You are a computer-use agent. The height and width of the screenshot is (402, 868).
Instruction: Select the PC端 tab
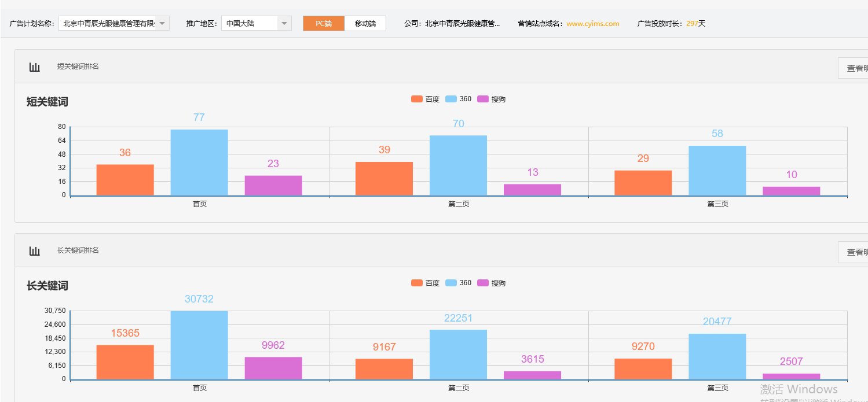(x=323, y=23)
